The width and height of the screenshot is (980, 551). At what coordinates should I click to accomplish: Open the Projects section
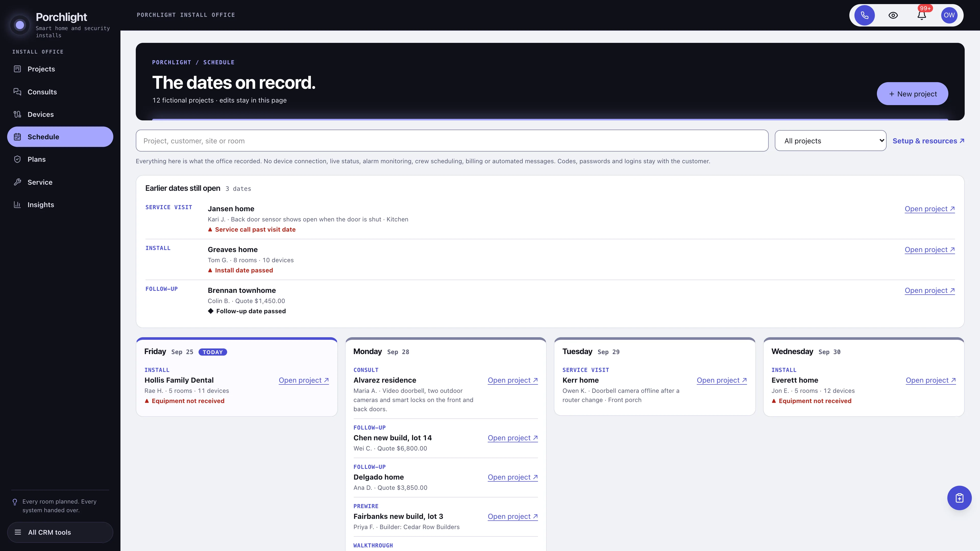(60, 69)
